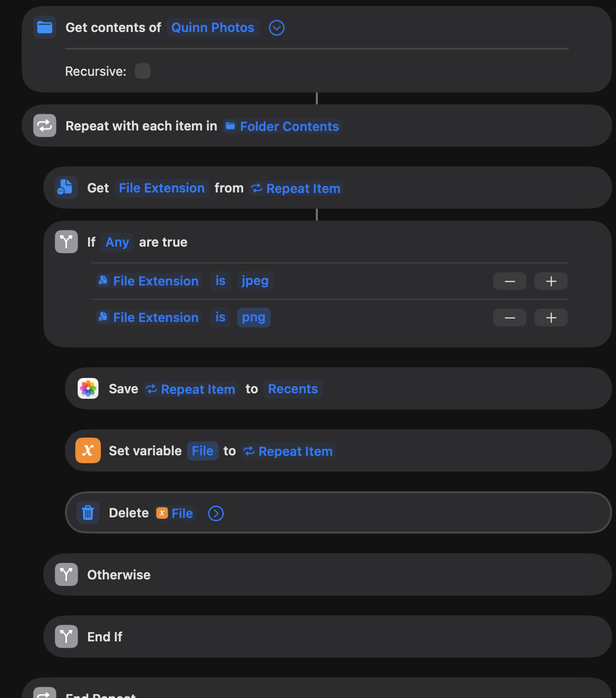Click the folder icon beside Get contents
Screen dimensions: 616x698
[45, 28]
